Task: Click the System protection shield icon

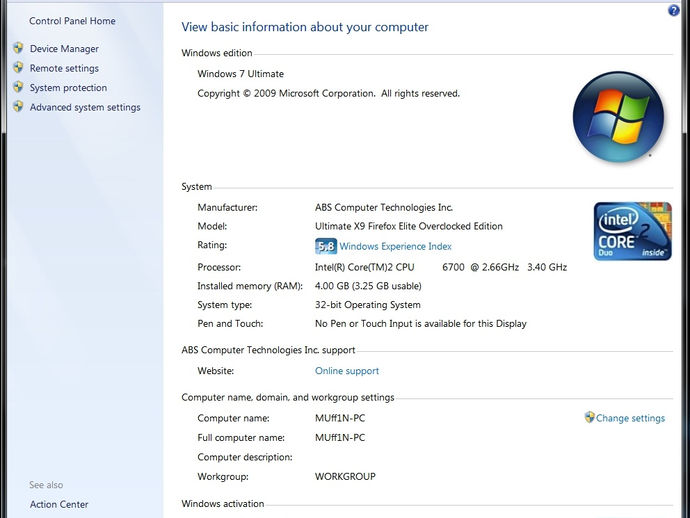Action: tap(18, 87)
